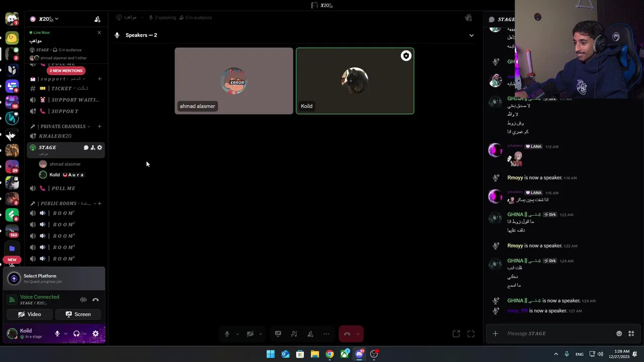Open File Explorer from the taskbar
Screen dimensions: 644x362
pyautogui.click(x=314, y=354)
